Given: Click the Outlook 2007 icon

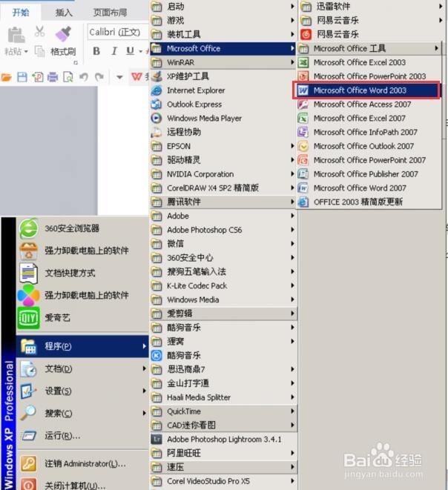Looking at the screenshot, I should pyautogui.click(x=303, y=146).
